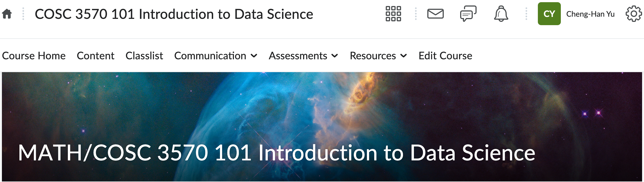
Task: Click the MATH/COSC 3570 banner heading text
Action: 276,152
